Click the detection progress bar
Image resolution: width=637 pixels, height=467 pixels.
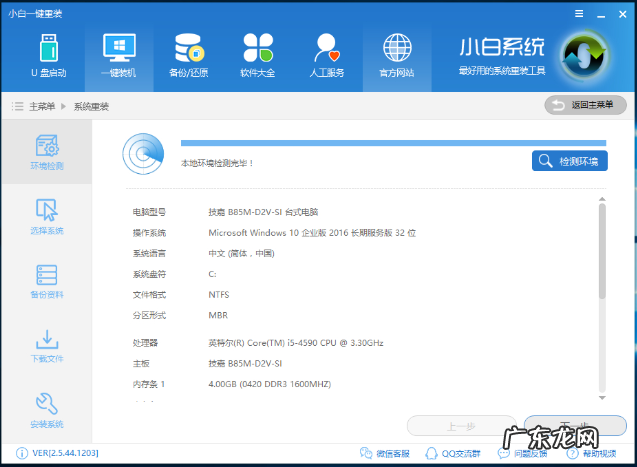click(393, 143)
